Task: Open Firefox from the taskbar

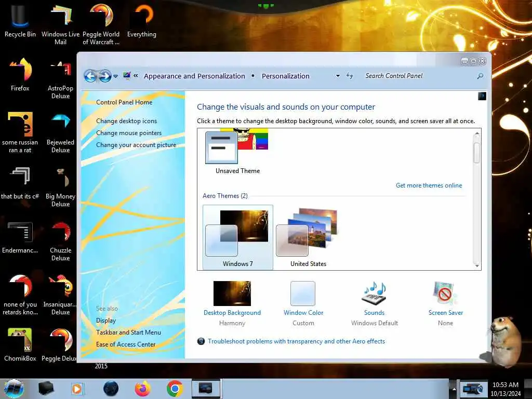Action: [x=143, y=389]
